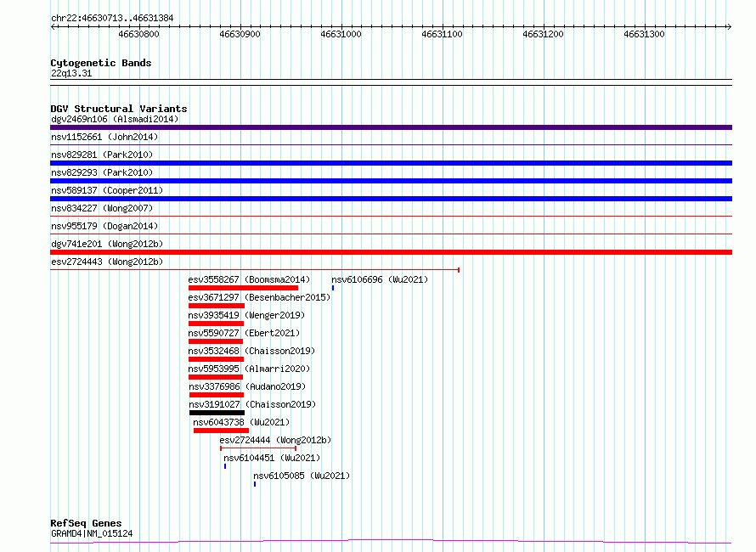Select the dark purple dgv2469n106 variant bar

click(x=391, y=127)
